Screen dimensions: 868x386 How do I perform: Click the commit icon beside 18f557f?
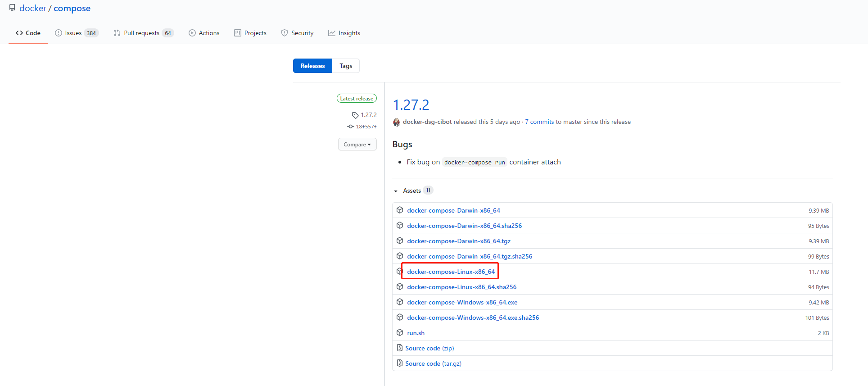coord(351,127)
